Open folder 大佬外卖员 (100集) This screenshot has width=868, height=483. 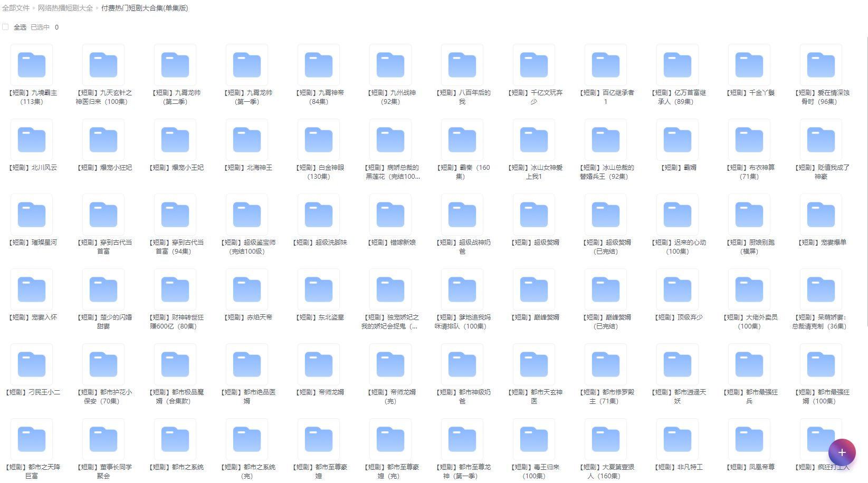[x=749, y=289]
